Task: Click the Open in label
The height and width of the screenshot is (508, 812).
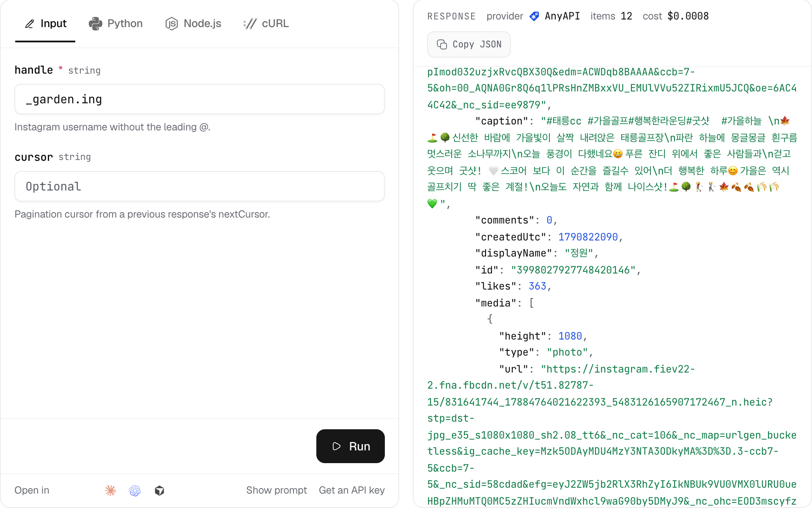Action: tap(32, 490)
